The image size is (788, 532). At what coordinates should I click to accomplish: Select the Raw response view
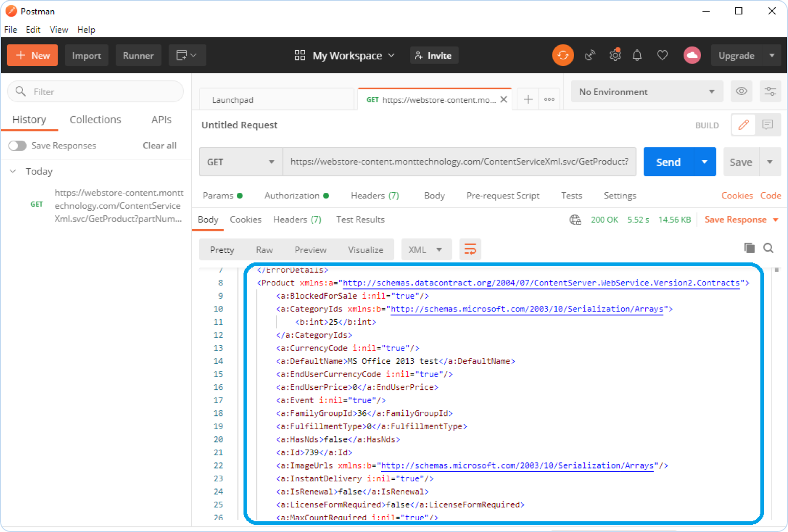pyautogui.click(x=264, y=250)
